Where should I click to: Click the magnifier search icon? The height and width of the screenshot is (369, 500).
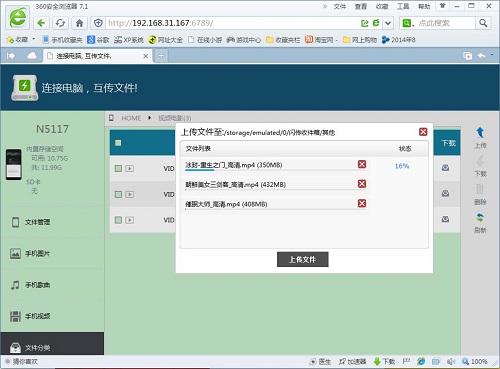pyautogui.click(x=483, y=23)
